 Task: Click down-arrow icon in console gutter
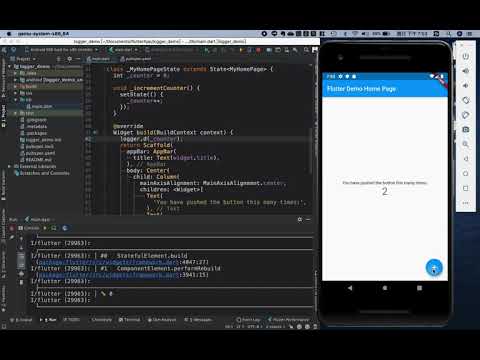click(x=21, y=248)
